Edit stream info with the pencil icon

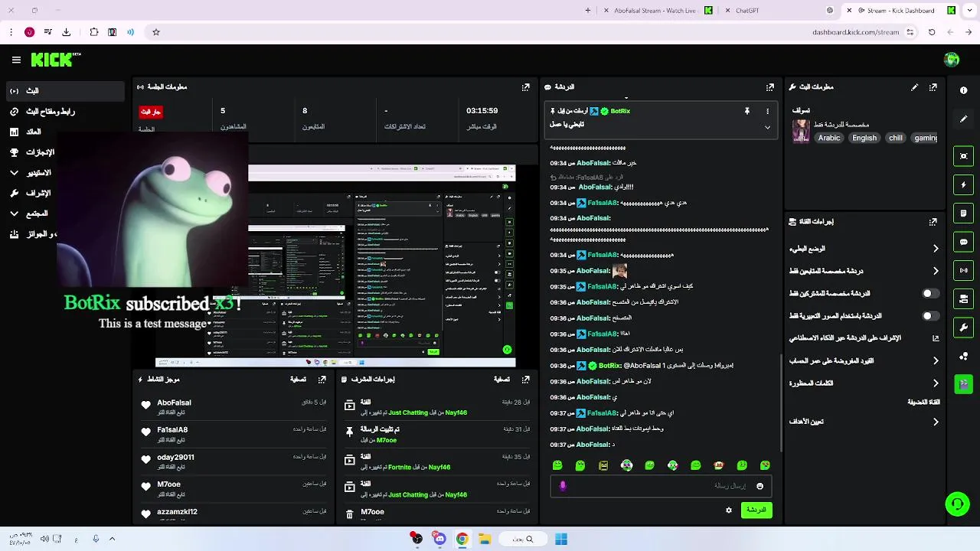[x=914, y=87]
